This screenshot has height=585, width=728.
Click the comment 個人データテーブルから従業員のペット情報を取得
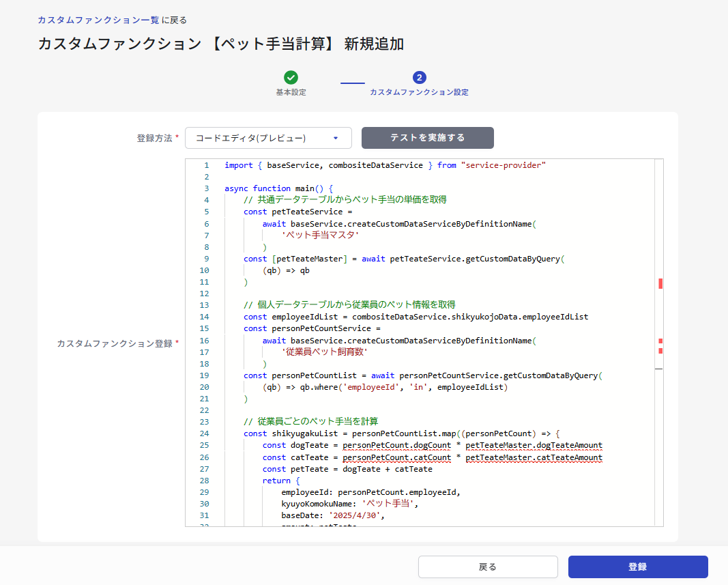pos(349,305)
